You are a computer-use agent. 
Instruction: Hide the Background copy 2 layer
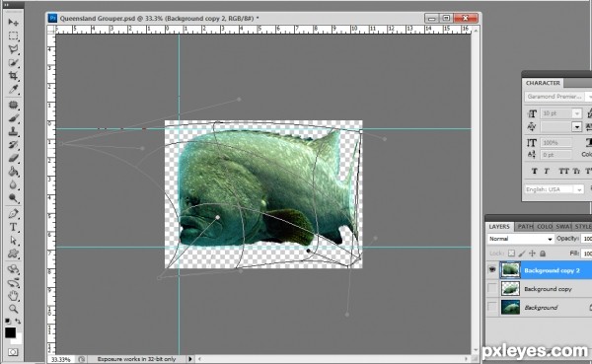point(492,270)
